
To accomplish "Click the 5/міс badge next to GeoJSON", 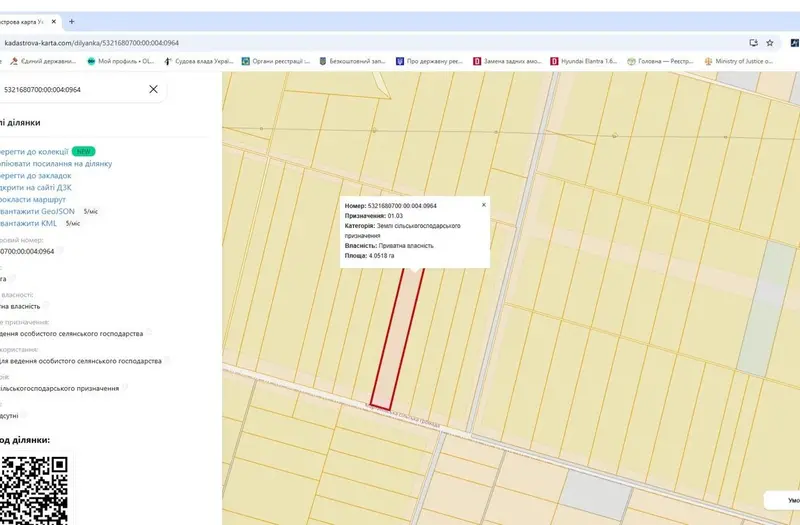I will point(91,212).
